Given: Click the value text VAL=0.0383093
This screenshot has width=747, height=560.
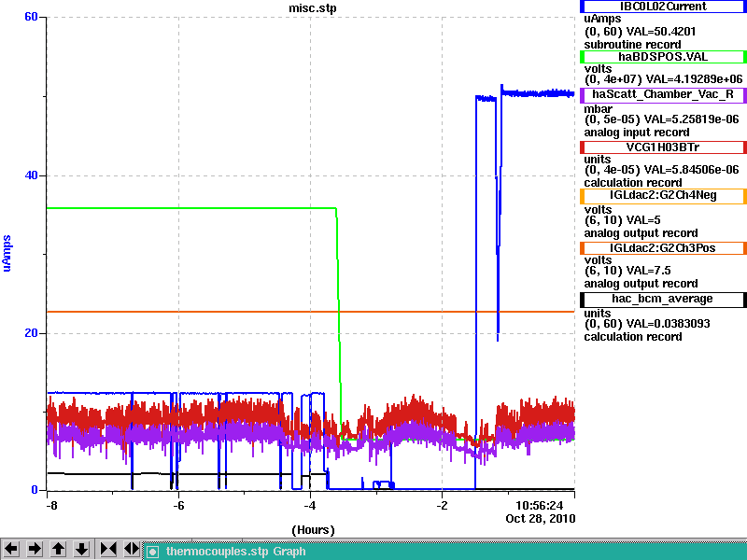Looking at the screenshot, I should click(x=668, y=324).
